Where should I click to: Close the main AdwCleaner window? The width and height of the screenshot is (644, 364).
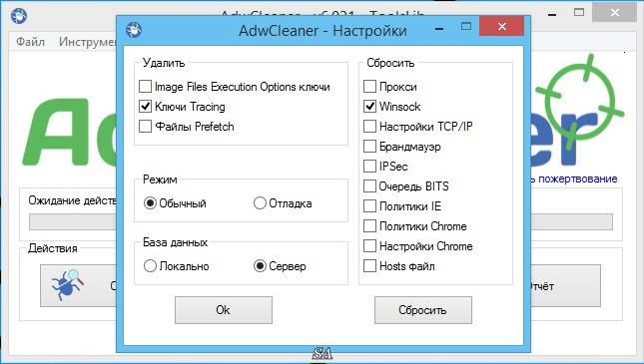pyautogui.click(x=615, y=13)
